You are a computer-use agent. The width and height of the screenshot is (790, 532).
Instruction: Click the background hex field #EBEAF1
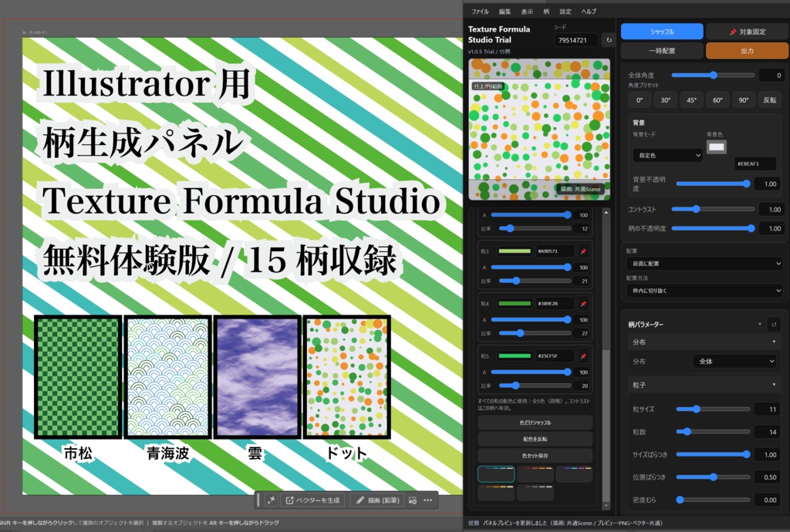point(755,163)
